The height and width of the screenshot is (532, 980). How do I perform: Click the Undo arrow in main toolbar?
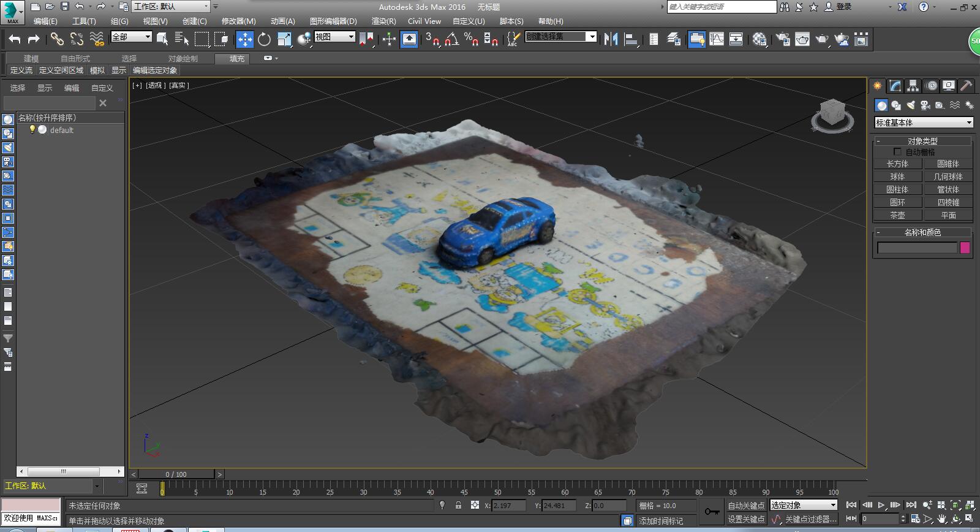15,39
